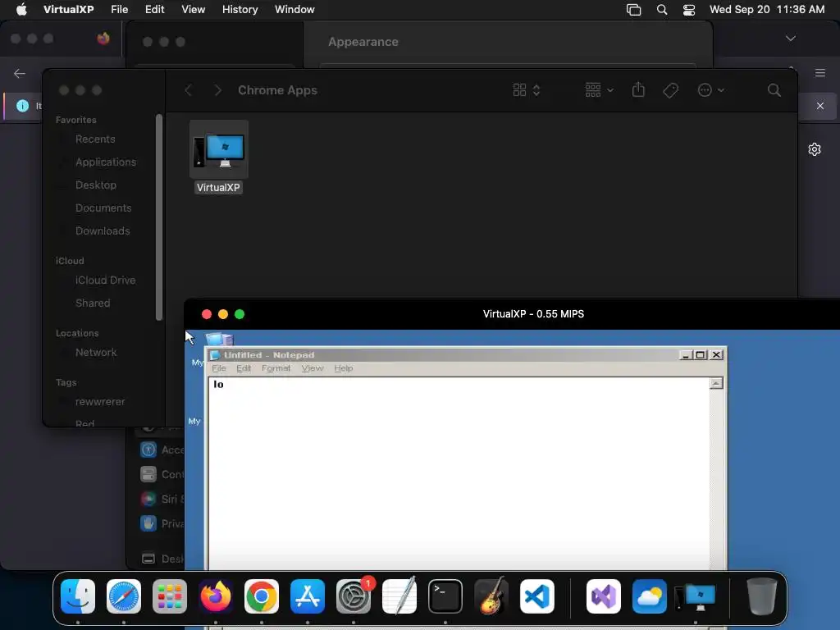840x630 pixels.
Task: Select the rewwrerer tag in sidebar
Action: [100, 402]
